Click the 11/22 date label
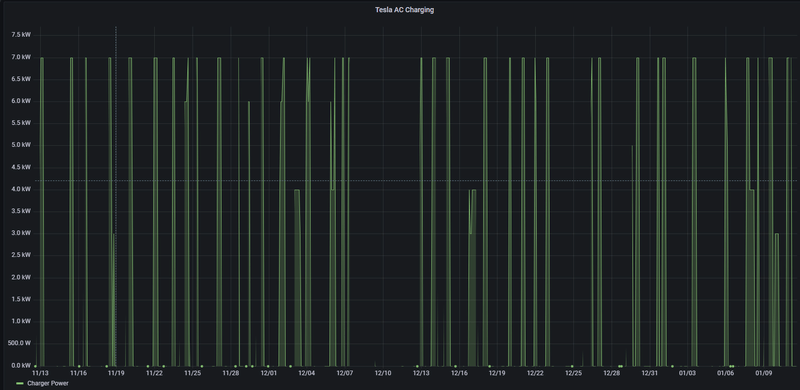The height and width of the screenshot is (390, 800). click(154, 373)
